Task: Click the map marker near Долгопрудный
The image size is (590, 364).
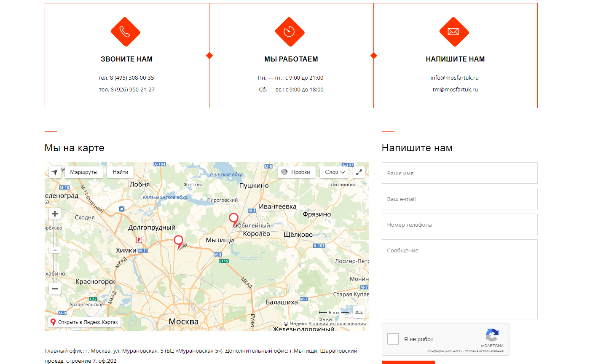Action: point(179,241)
